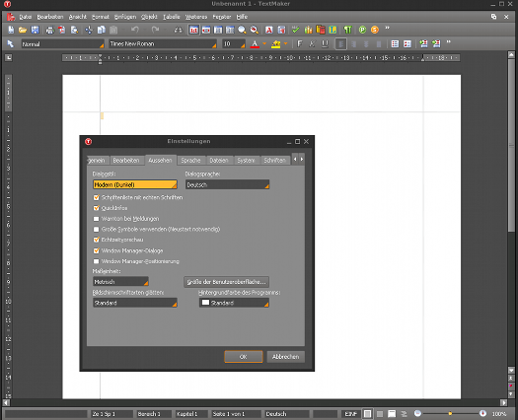
Task: Click the red-underlined A font color button
Action: [x=255, y=44]
